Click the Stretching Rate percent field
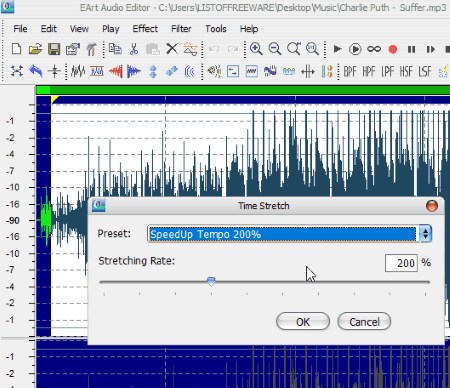 tap(401, 263)
